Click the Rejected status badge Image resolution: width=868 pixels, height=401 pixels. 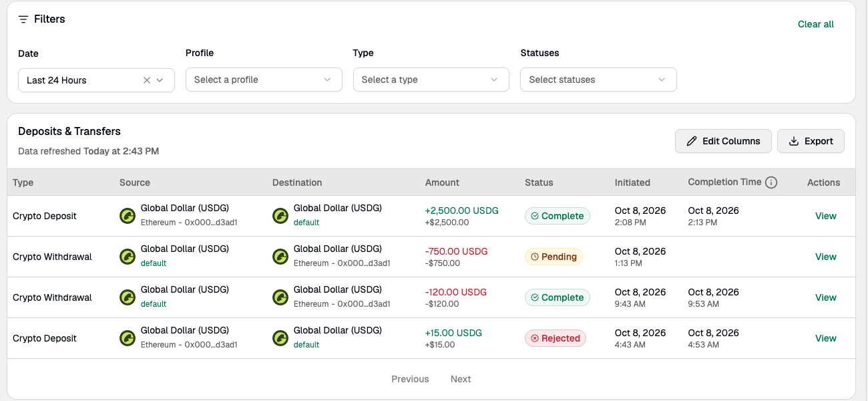[x=556, y=338]
